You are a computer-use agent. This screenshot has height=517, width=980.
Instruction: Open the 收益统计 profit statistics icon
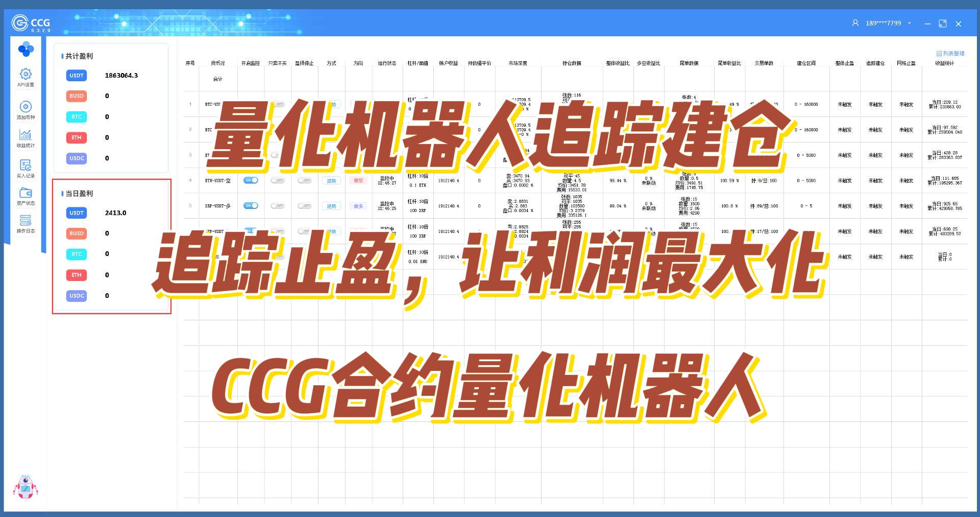click(x=26, y=134)
